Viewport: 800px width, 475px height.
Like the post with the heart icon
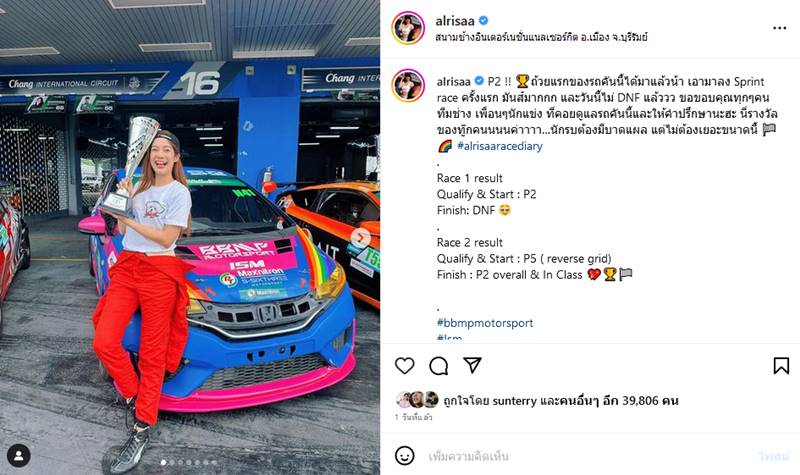[x=405, y=366]
